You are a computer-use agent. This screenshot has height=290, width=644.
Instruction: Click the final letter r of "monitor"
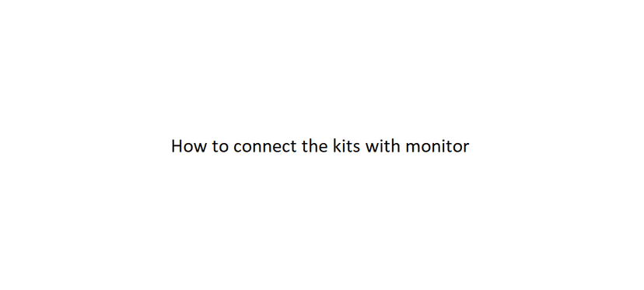(466, 148)
